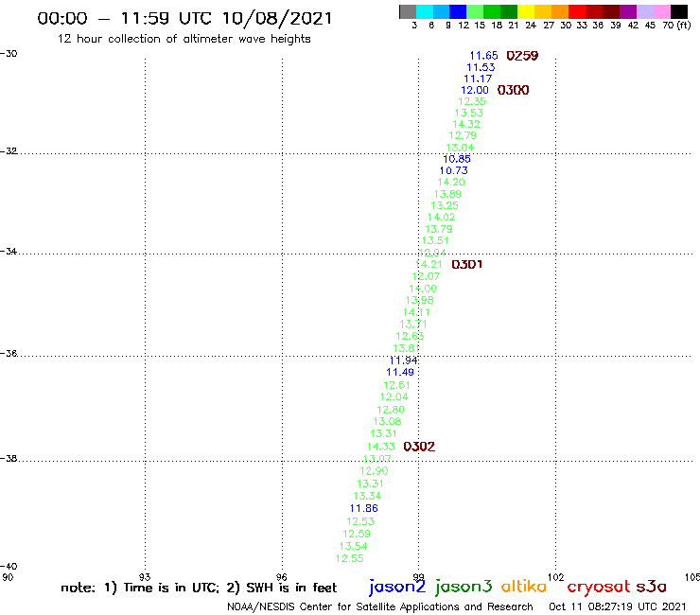The width and height of the screenshot is (700, 615).
Task: Click the blue wave height value 11.49
Action: (400, 372)
